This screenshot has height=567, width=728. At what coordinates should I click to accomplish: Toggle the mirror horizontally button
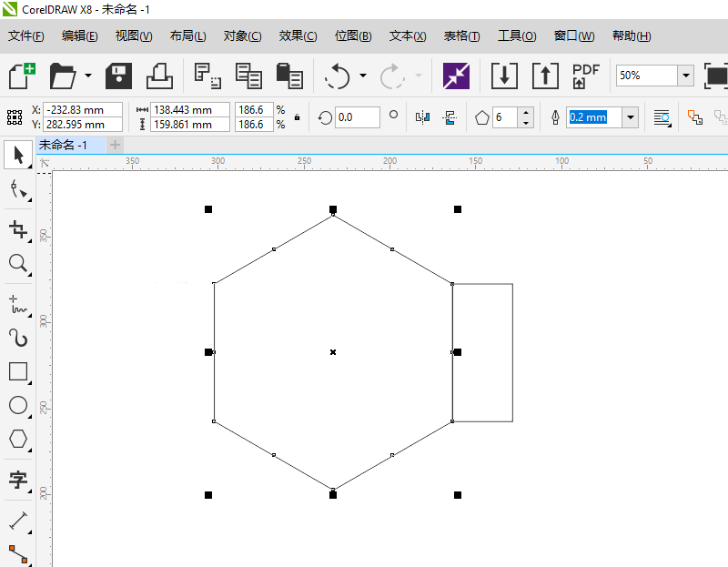coord(422,116)
